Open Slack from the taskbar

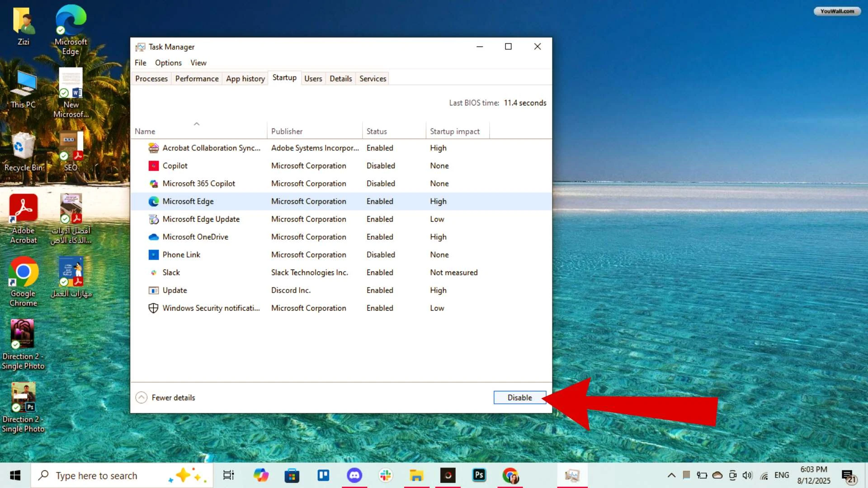(x=386, y=475)
